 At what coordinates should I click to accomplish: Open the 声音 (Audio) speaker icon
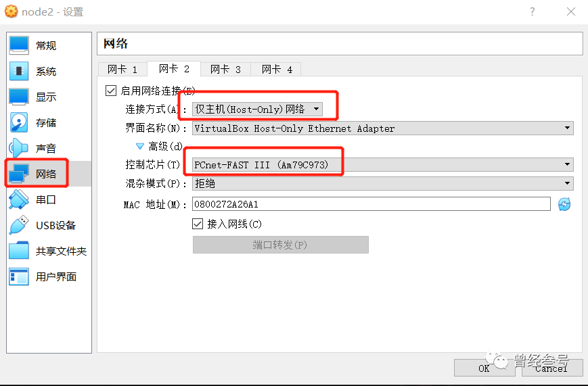[x=19, y=148]
